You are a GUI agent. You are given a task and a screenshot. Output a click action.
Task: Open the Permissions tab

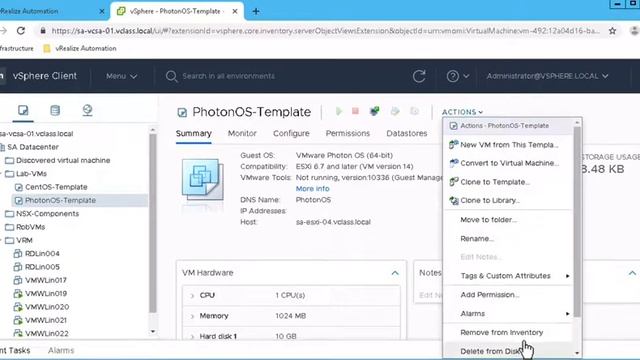coord(348,133)
